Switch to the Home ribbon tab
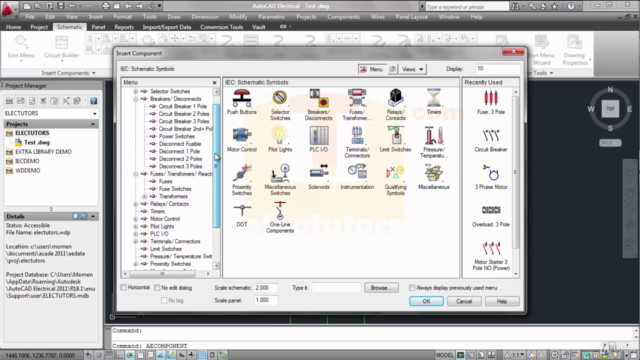Image resolution: width=640 pixels, height=360 pixels. (x=13, y=27)
